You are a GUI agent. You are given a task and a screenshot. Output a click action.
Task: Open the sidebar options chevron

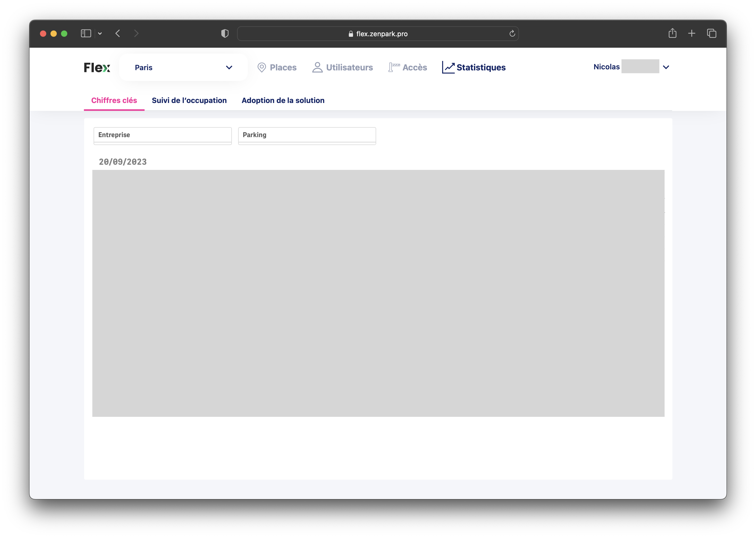[x=100, y=33]
